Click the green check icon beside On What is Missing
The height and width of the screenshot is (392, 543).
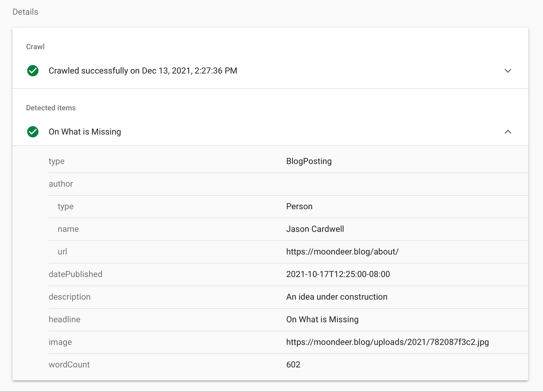coord(33,132)
